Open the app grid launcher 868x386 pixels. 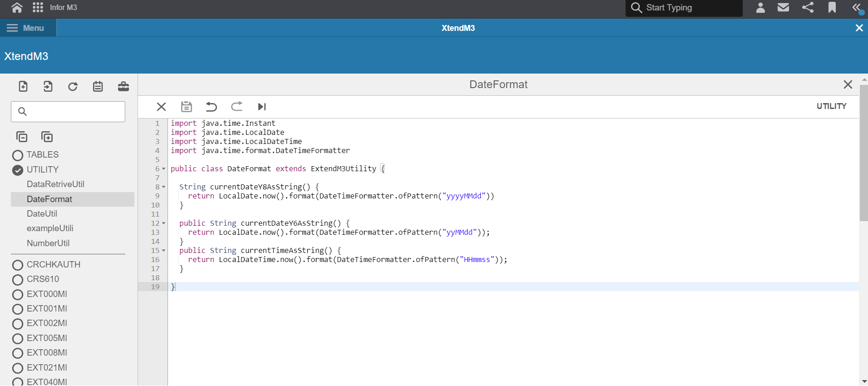click(38, 7)
